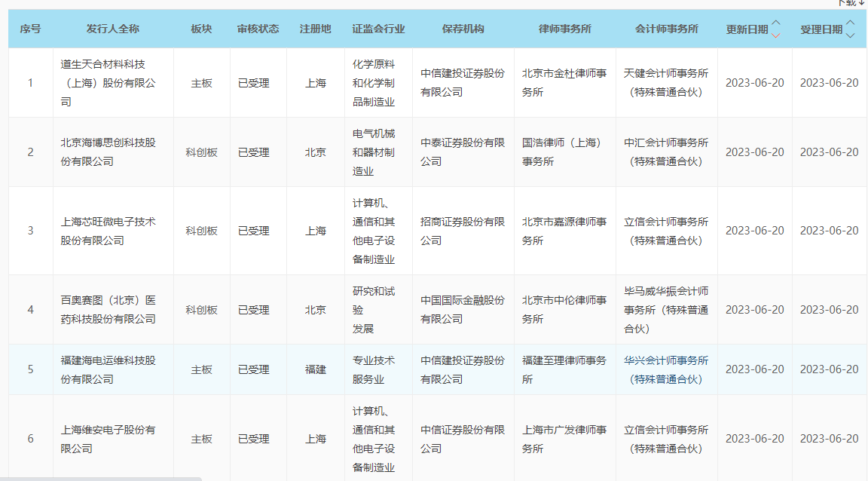Select 中信证券股份有限公司 sponsor cell

click(463, 439)
